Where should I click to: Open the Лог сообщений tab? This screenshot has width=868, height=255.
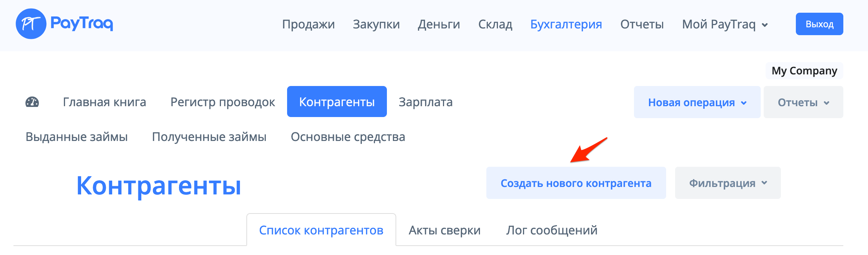pos(552,230)
